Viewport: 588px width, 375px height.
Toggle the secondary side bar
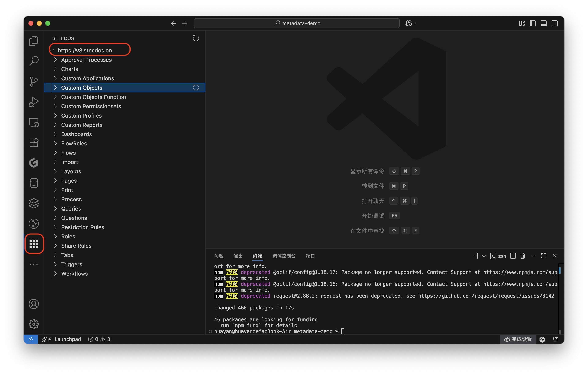click(555, 23)
